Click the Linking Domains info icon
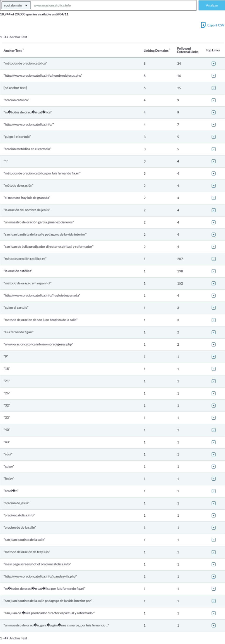The height and width of the screenshot is (644, 225). point(170,49)
